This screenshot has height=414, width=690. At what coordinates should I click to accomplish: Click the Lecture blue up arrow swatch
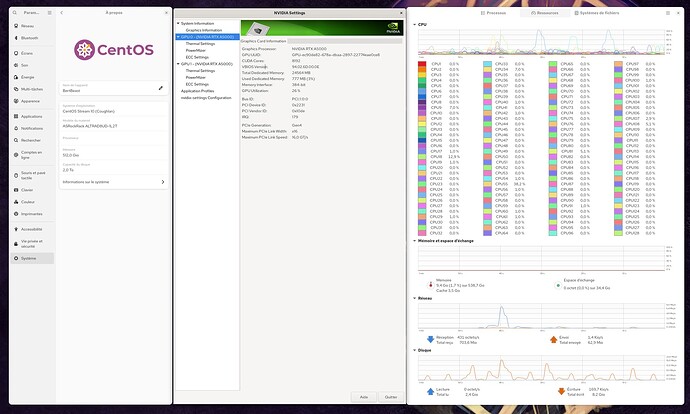click(x=431, y=391)
